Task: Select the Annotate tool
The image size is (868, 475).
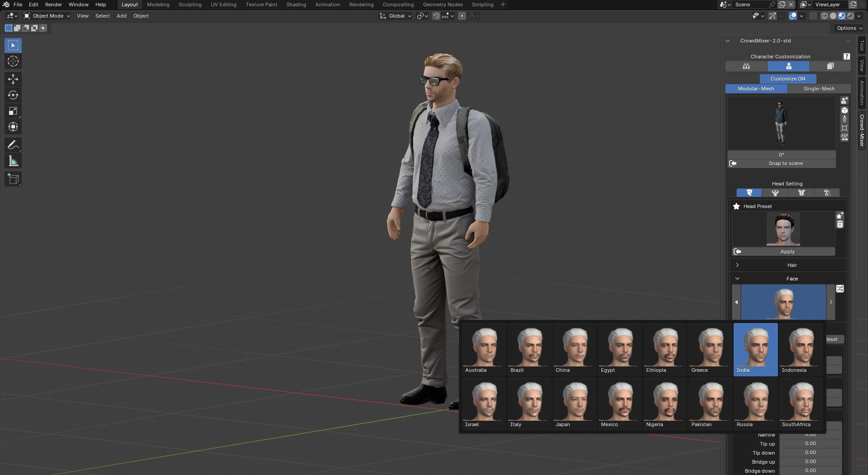Action: pyautogui.click(x=13, y=145)
